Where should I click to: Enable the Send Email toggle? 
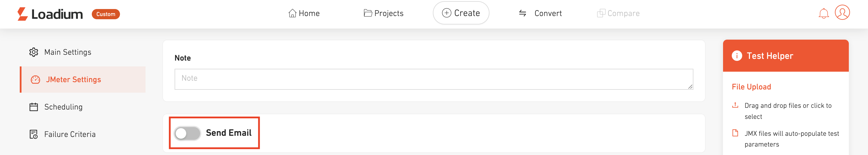tap(187, 133)
